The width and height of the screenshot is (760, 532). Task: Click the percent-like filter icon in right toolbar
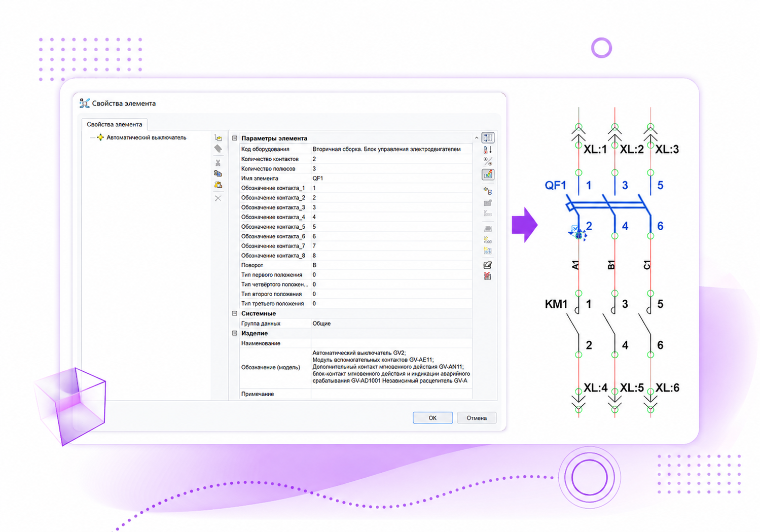point(488,162)
